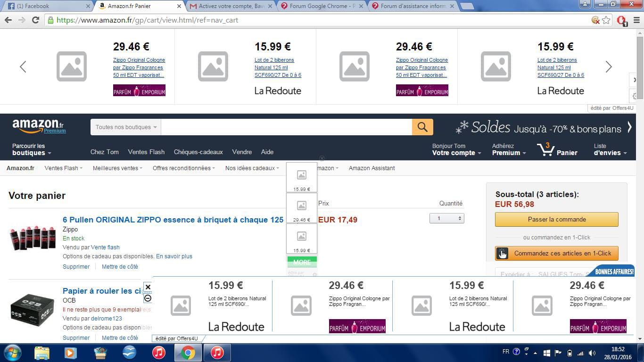Open the Votre compte dropdown
This screenshot has width=644, height=362.
point(456,149)
